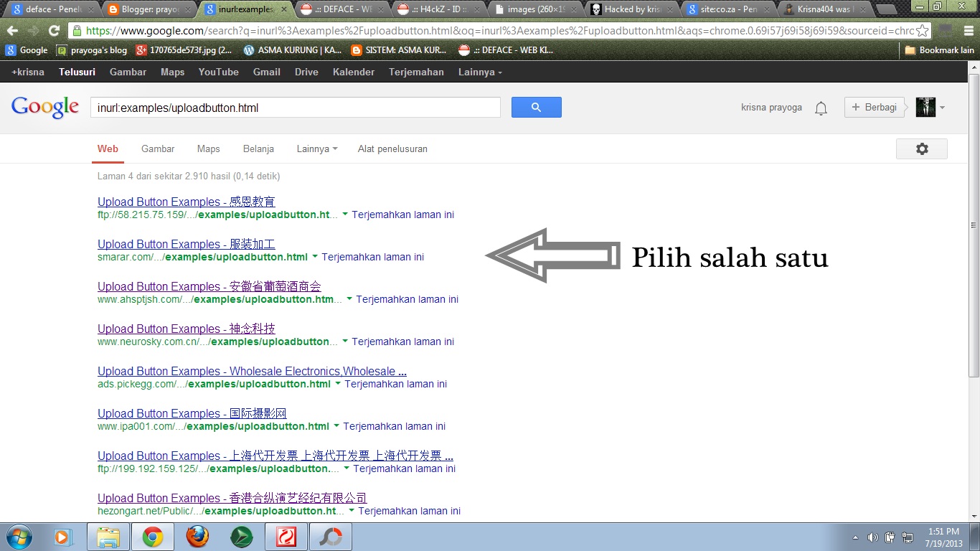980x551 pixels.
Task: Expand dropdown arrow beside smarar.com result URL
Action: 315,257
